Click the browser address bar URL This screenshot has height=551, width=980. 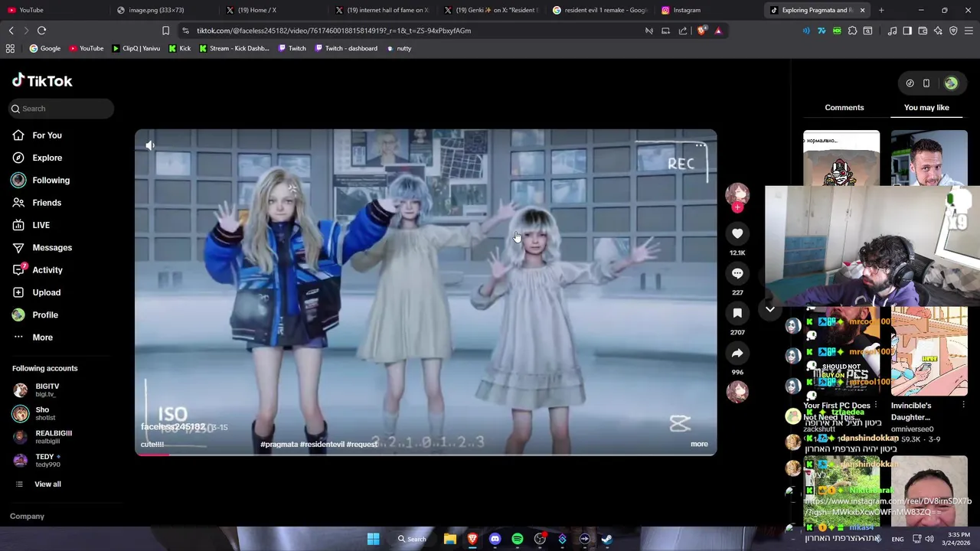(334, 31)
